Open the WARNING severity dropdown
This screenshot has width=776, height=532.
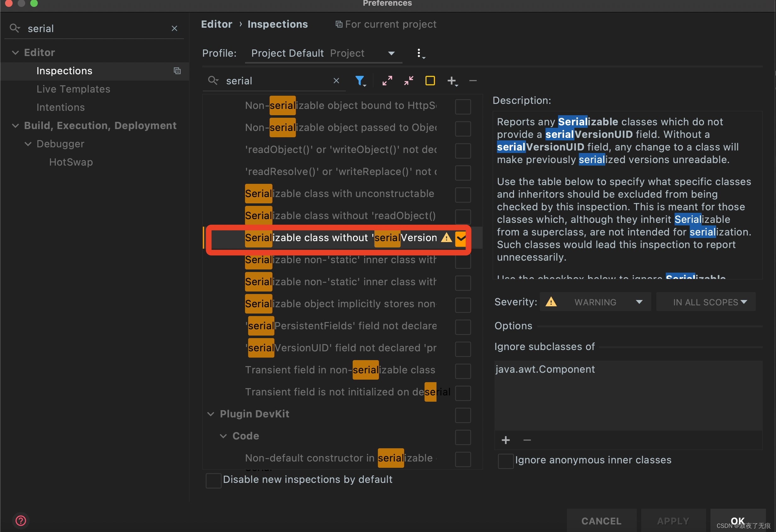pos(596,302)
